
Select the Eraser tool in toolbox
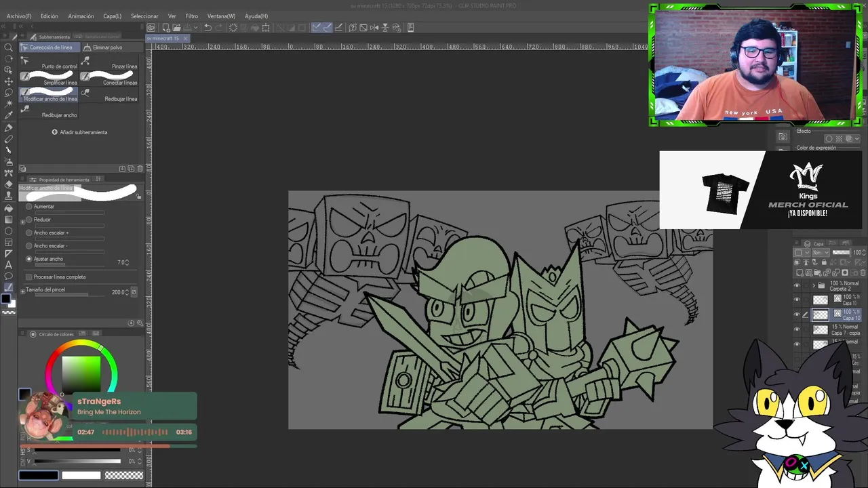(9, 184)
